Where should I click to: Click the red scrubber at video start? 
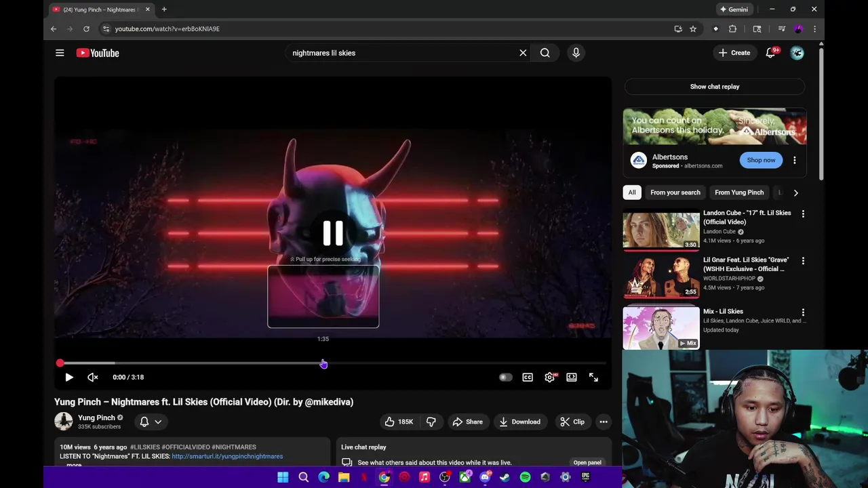click(60, 363)
